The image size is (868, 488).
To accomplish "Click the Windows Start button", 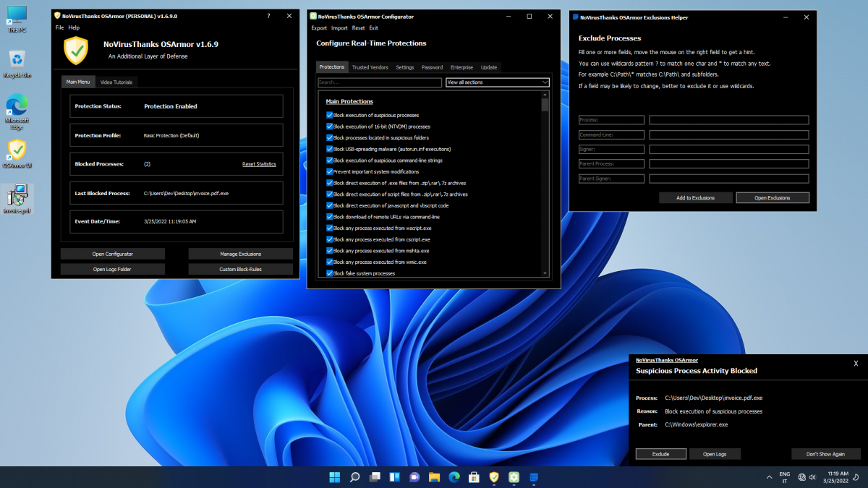I will pos(335,477).
